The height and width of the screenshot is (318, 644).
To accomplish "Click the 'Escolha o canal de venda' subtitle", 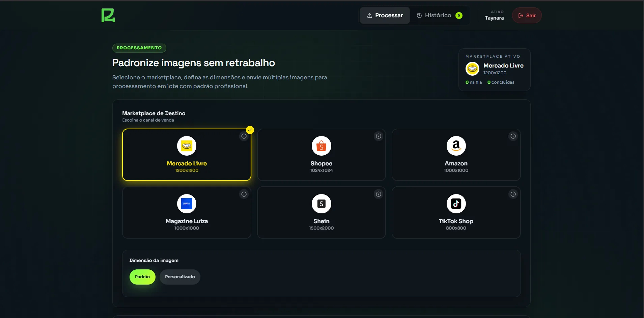I will click(148, 120).
